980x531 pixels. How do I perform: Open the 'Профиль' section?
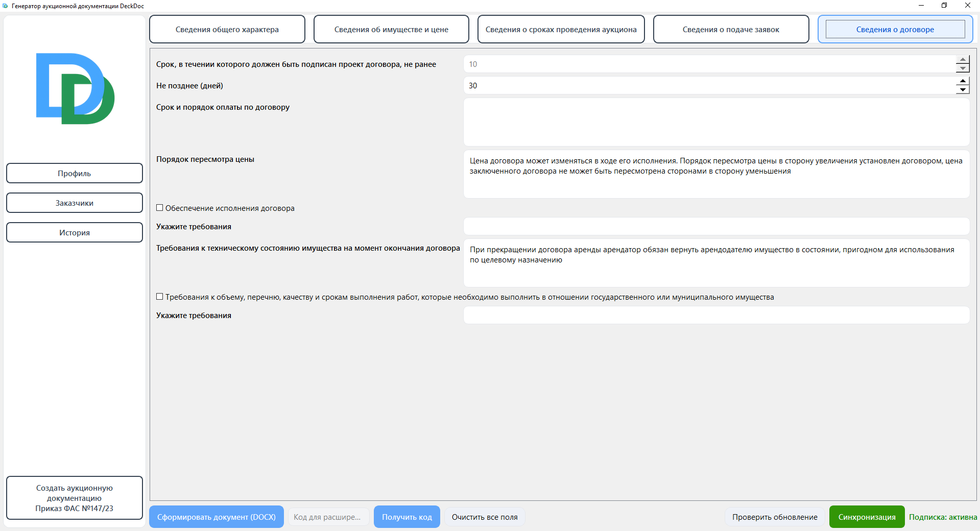75,174
